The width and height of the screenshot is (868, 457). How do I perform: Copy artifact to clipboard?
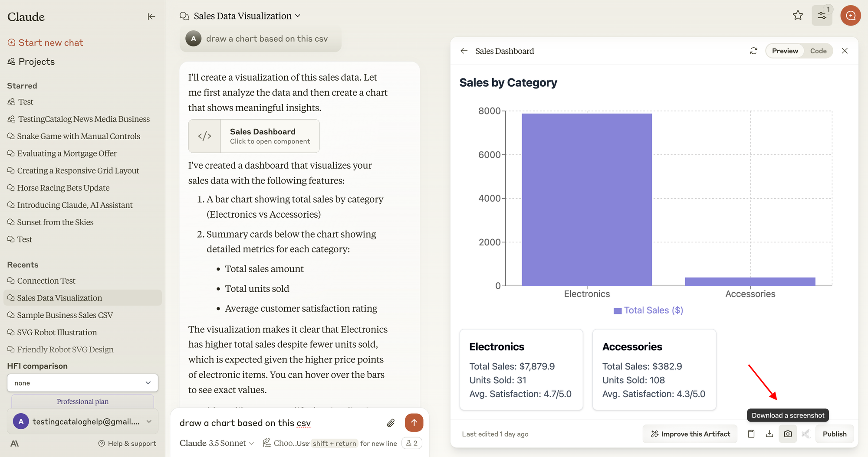pos(751,434)
